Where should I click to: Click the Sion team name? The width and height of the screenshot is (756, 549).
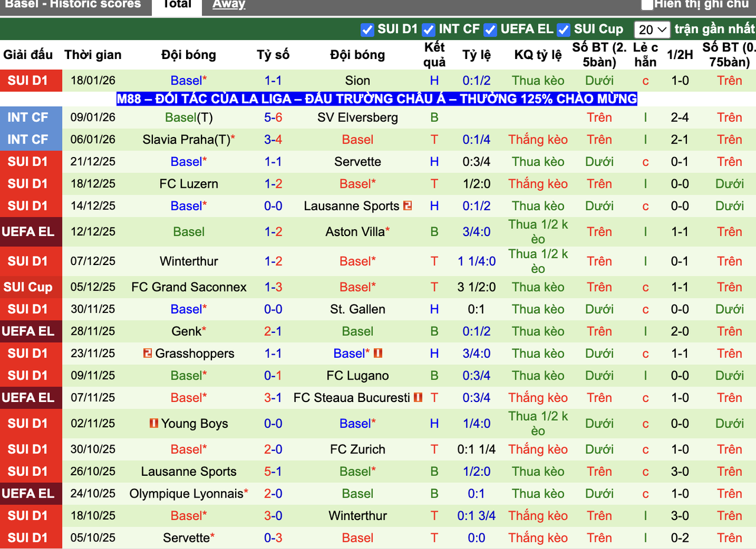[x=357, y=81]
